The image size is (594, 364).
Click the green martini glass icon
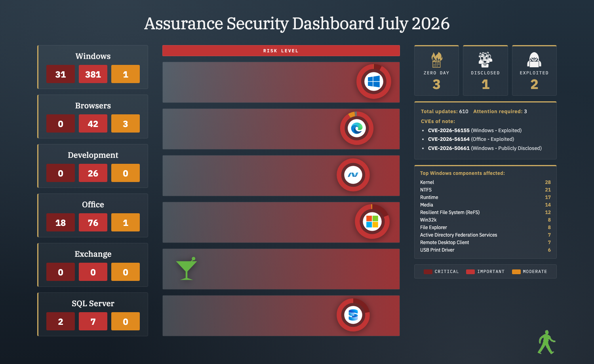pyautogui.click(x=187, y=269)
